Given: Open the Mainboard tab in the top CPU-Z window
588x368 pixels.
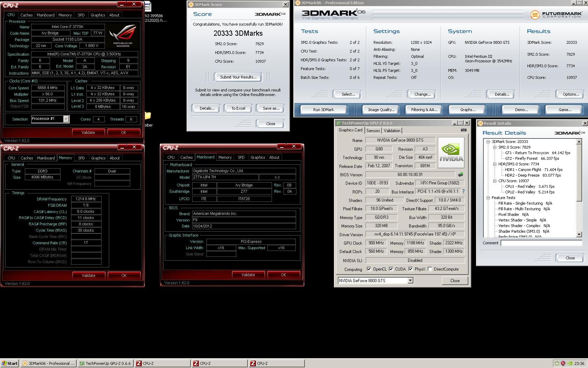Looking at the screenshot, I should click(x=45, y=15).
